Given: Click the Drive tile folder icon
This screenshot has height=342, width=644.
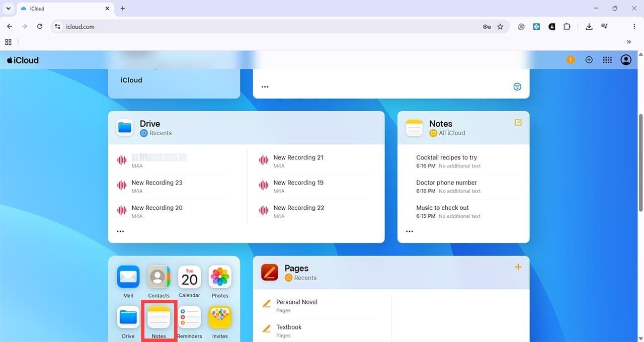Looking at the screenshot, I should 125,128.
